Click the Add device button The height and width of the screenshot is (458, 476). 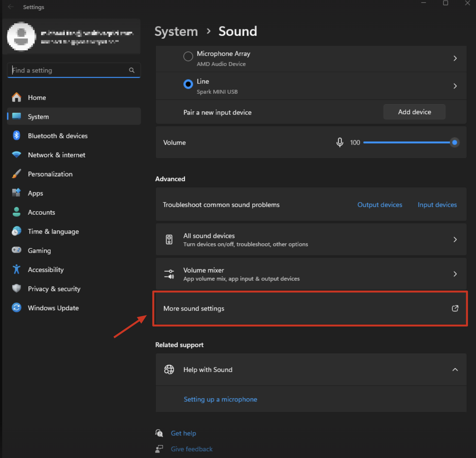point(414,112)
